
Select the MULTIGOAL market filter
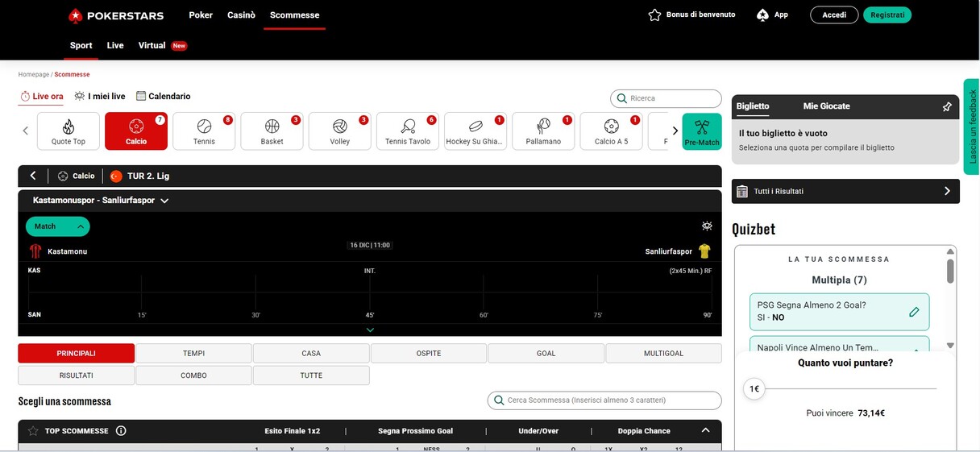point(663,354)
